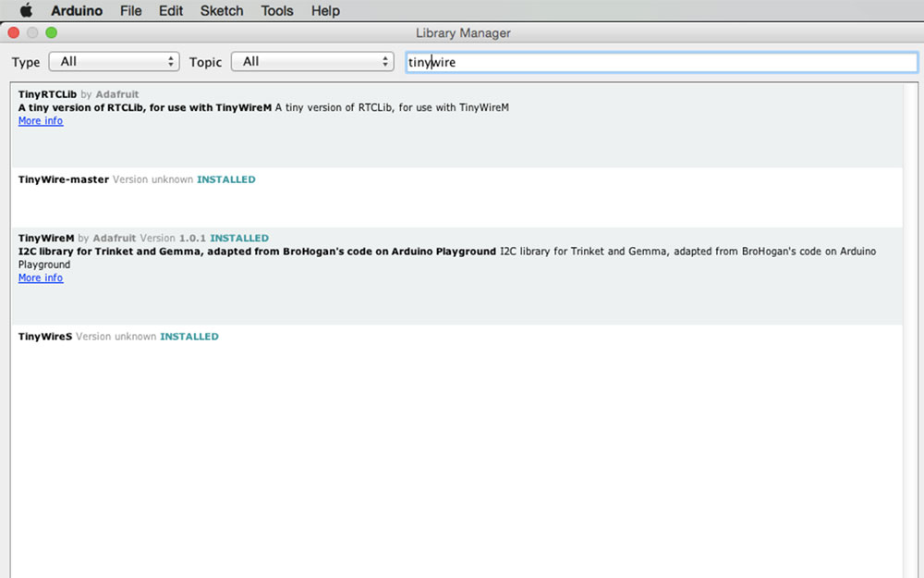The height and width of the screenshot is (578, 924).
Task: Click INSTALLED label of TinyWireM
Action: [x=239, y=239]
